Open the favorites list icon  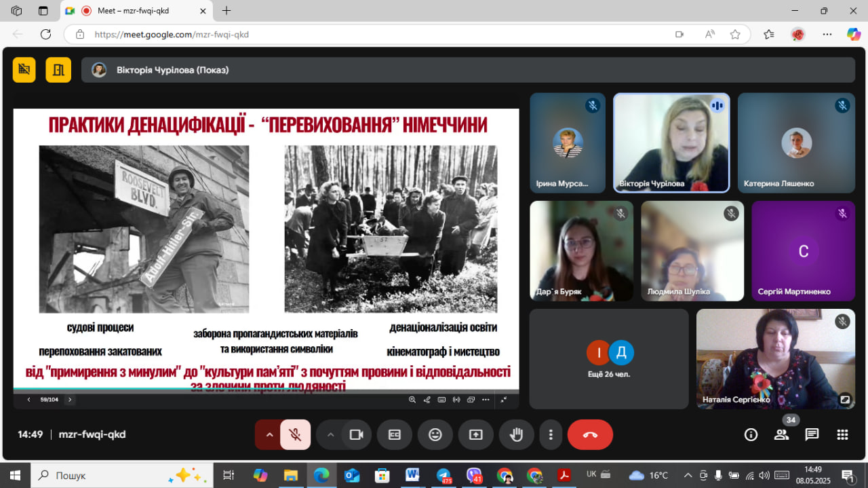pyautogui.click(x=769, y=34)
